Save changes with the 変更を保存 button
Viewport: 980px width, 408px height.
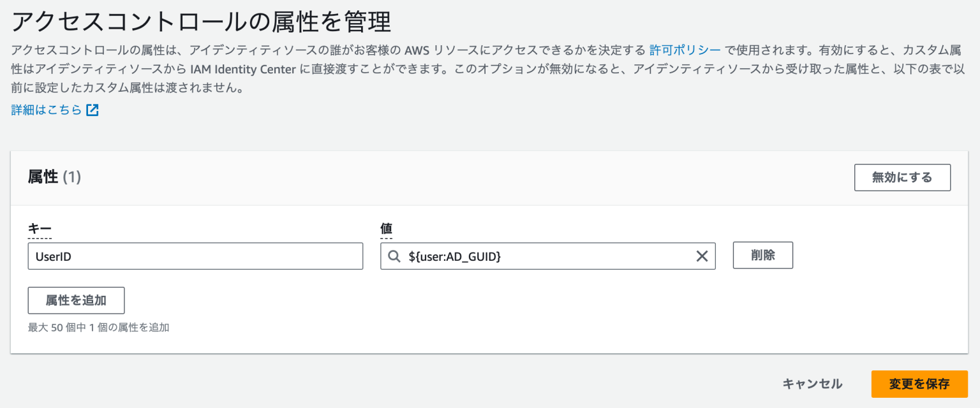(x=919, y=384)
